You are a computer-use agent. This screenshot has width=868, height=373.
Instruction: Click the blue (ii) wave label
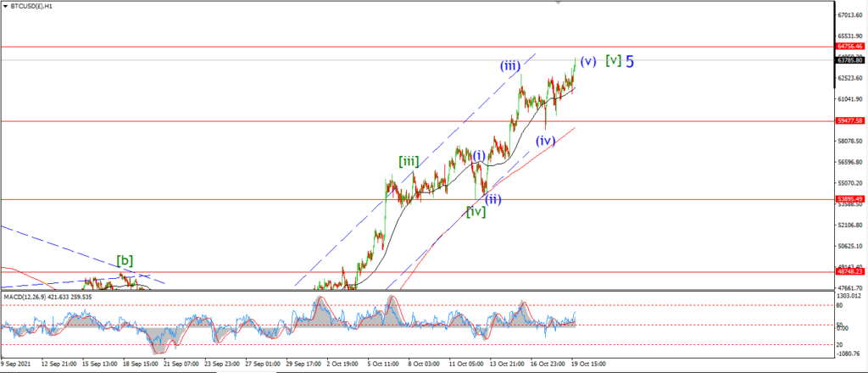pyautogui.click(x=492, y=199)
